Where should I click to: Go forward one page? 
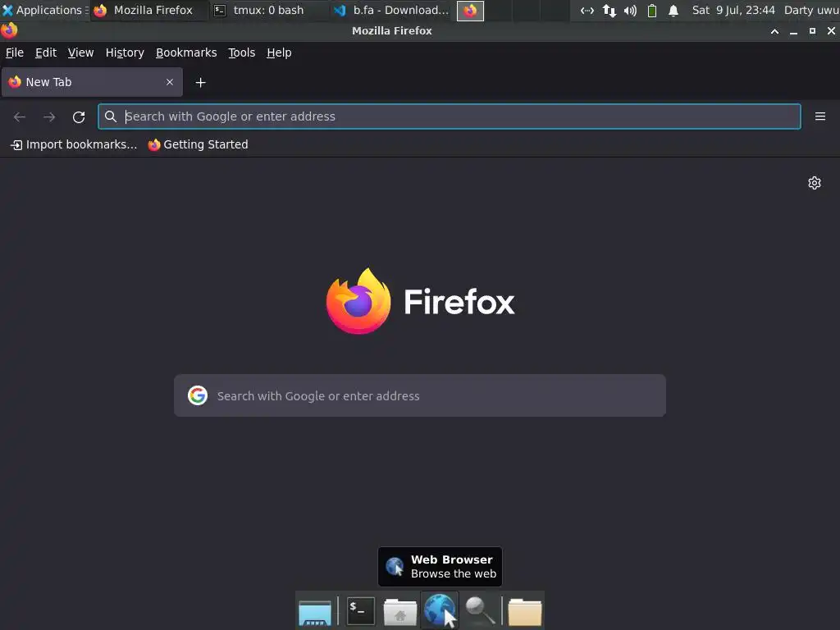click(49, 116)
